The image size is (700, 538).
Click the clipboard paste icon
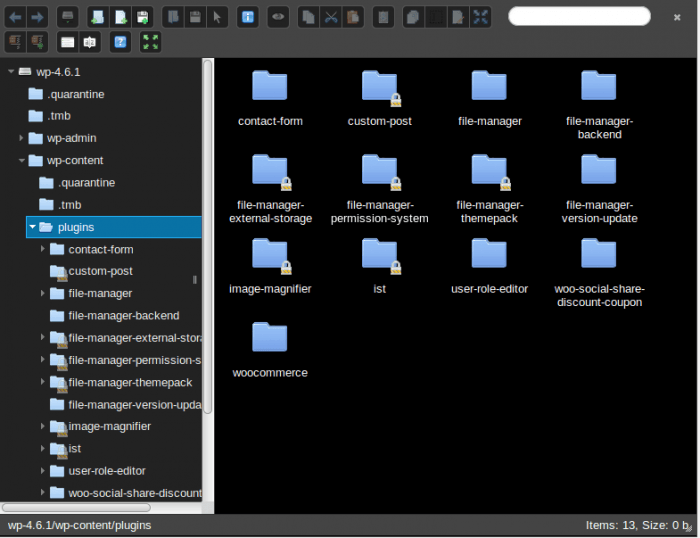[353, 17]
